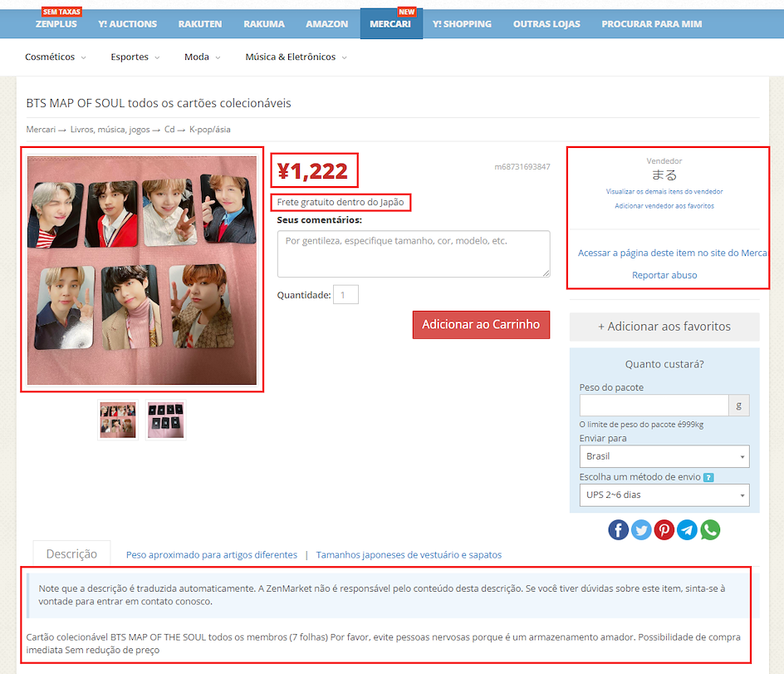The image size is (784, 674).
Task: Open Procurar Para Mim tab
Action: [x=651, y=24]
